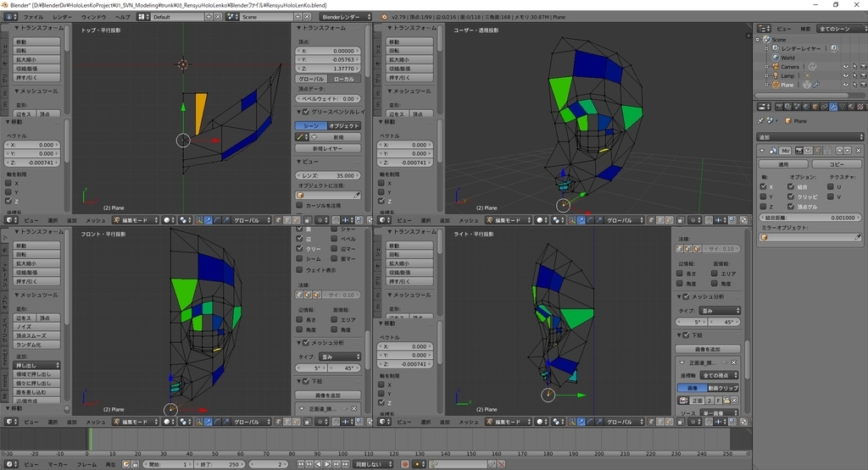
Task: Jump to timeline start frame icon
Action: coord(300,464)
